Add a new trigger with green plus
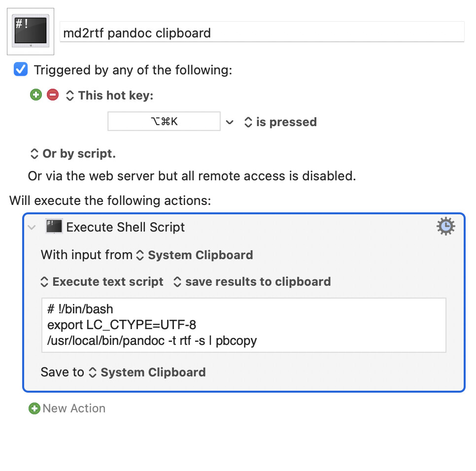This screenshot has height=471, width=476. [x=36, y=95]
